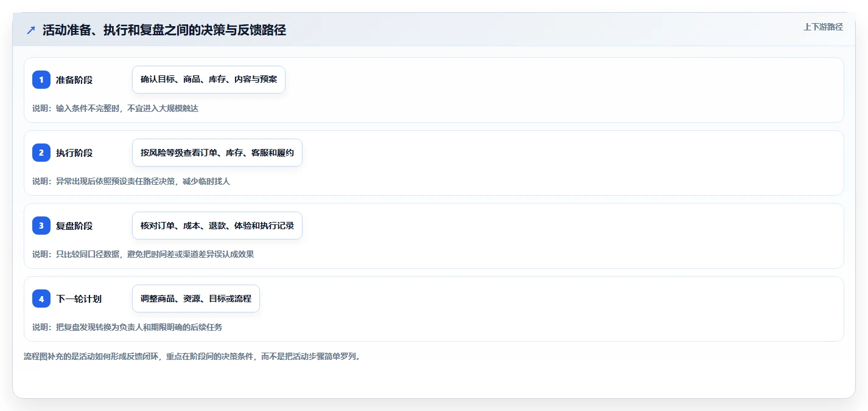
Task: Click the note 把复盘发现转换为负责人和期限明确的后续任务
Action: [x=139, y=327]
